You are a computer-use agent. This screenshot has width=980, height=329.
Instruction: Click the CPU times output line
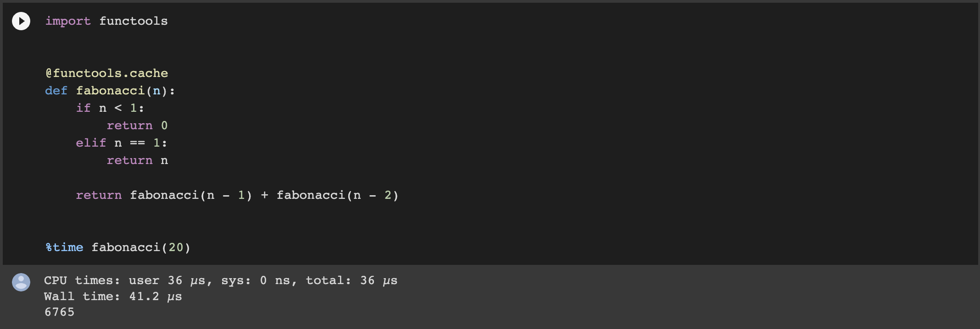click(221, 280)
